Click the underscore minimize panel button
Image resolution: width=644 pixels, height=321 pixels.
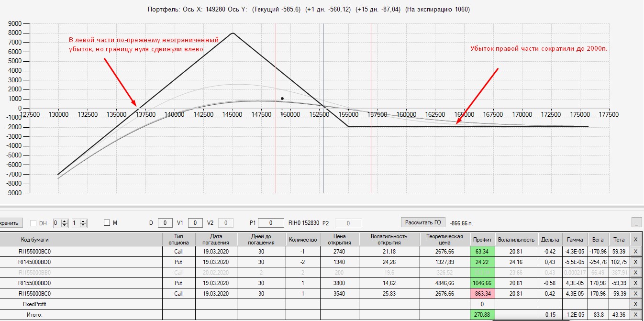[x=636, y=222]
